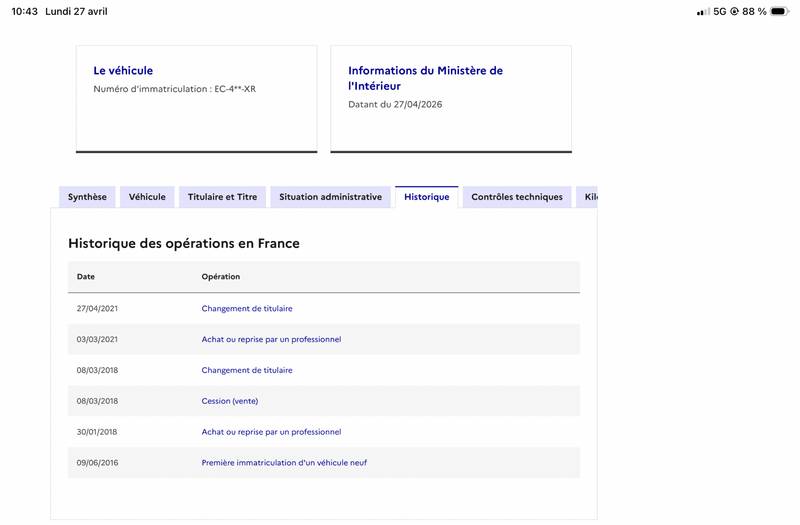Click the Le véhicule card title
Image resolution: width=800 pixels, height=525 pixels.
click(x=123, y=70)
